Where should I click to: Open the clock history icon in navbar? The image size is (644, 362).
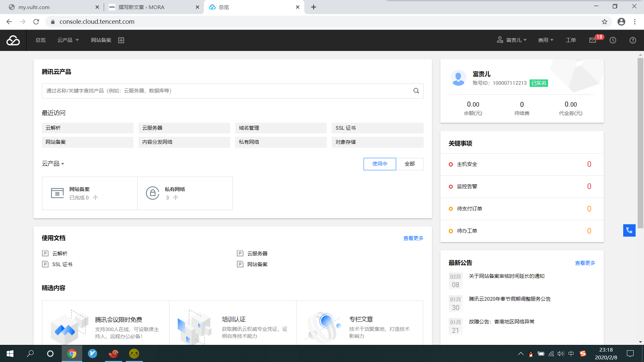pos(613,40)
